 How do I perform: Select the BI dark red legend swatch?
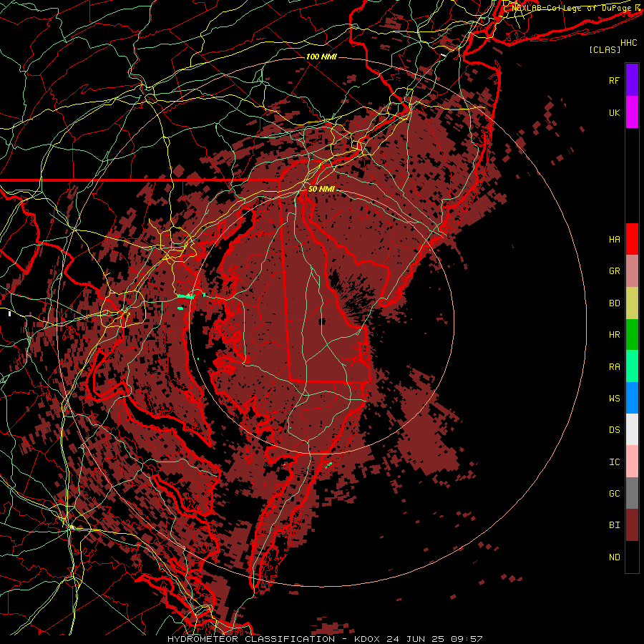632,525
